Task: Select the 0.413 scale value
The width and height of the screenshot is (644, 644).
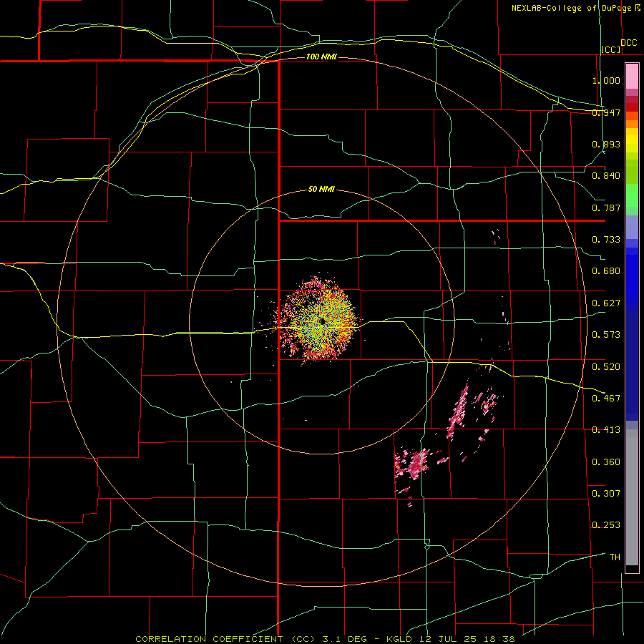Action: coord(606,430)
